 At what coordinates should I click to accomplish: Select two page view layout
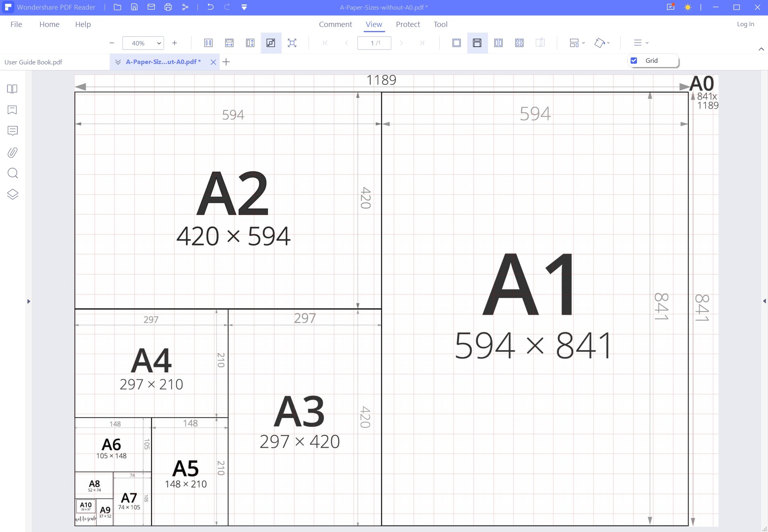pyautogui.click(x=498, y=43)
